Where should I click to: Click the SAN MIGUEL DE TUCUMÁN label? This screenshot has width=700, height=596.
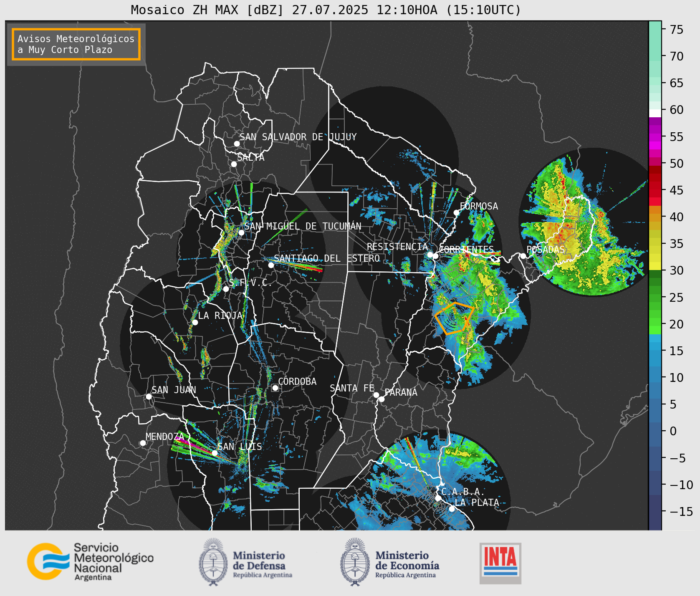(x=303, y=226)
